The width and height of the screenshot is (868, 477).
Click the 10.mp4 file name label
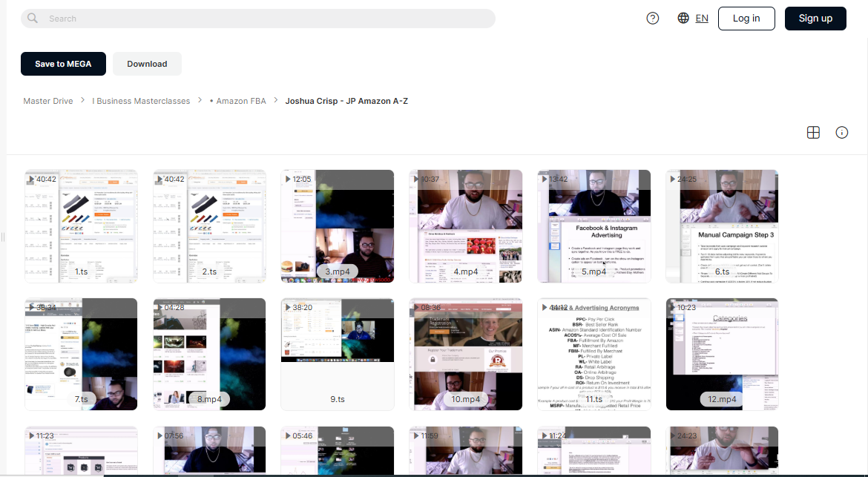click(466, 399)
